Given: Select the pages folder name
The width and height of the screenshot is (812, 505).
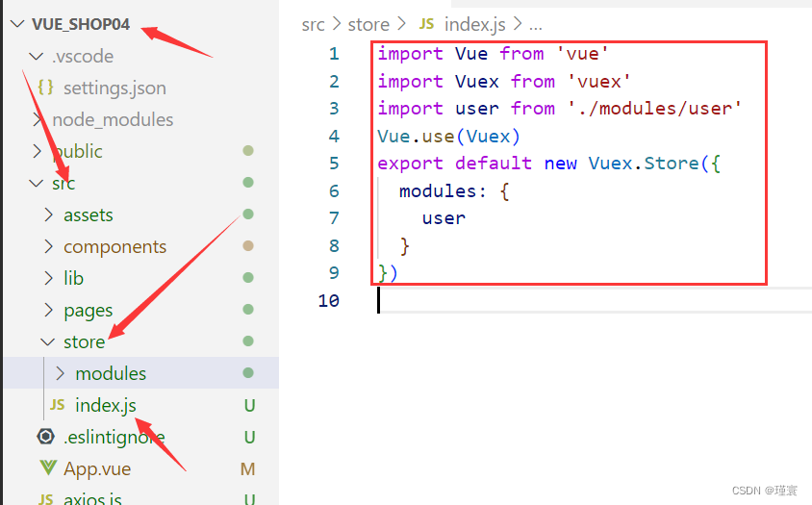Looking at the screenshot, I should click(x=89, y=311).
